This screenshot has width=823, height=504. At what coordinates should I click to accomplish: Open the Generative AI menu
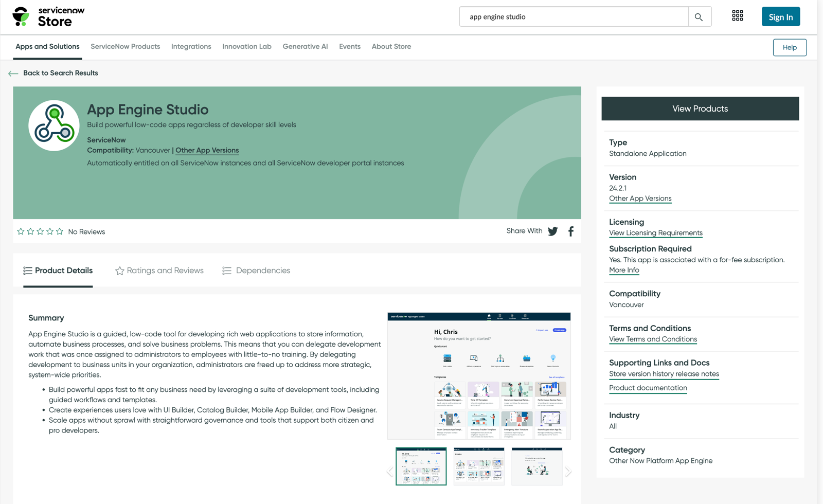pyautogui.click(x=305, y=47)
